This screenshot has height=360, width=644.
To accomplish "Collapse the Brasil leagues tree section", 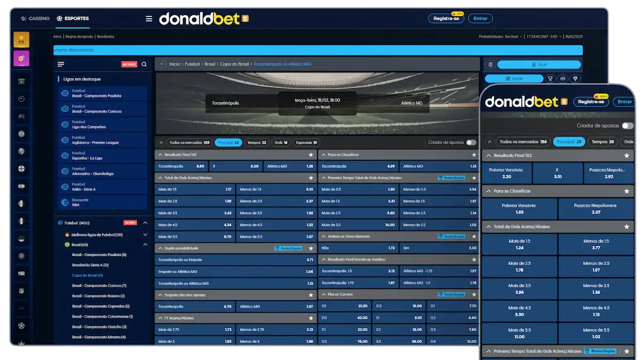I will [x=145, y=244].
